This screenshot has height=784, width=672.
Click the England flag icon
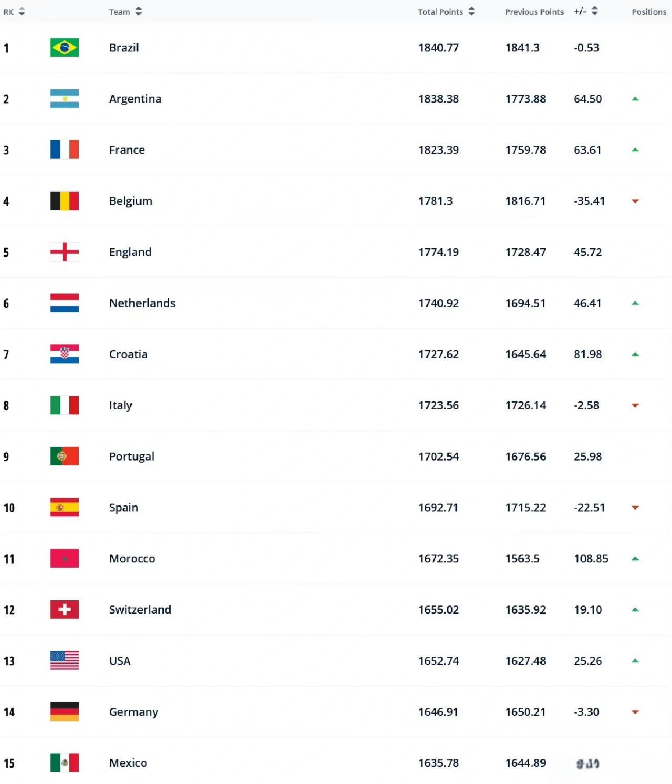pyautogui.click(x=64, y=252)
